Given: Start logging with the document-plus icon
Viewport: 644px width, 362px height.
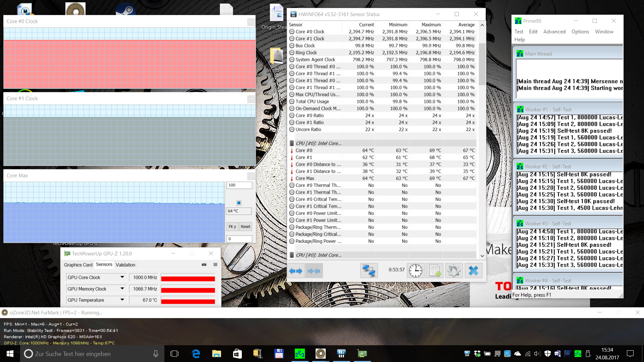Looking at the screenshot, I should pyautogui.click(x=435, y=271).
